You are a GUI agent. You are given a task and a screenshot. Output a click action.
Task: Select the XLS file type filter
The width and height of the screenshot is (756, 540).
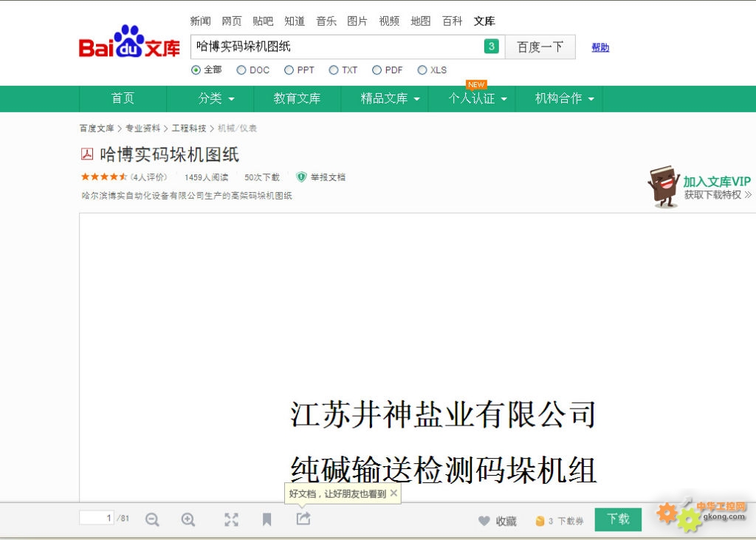[x=422, y=70]
